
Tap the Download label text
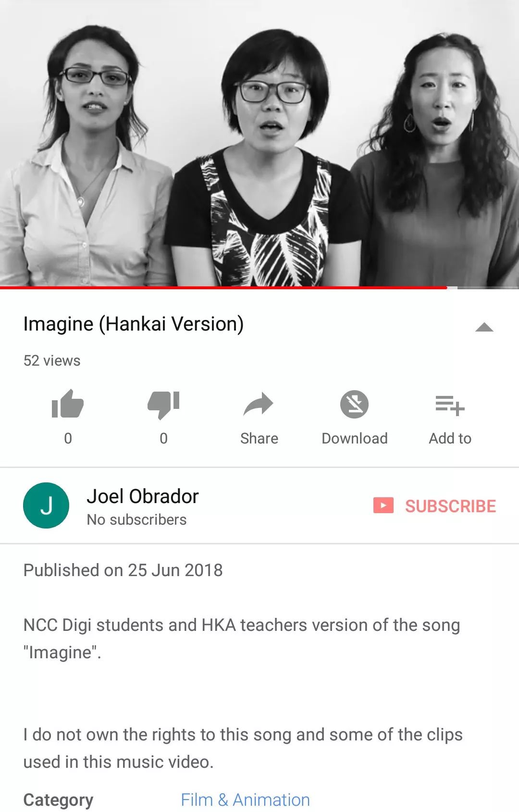(x=355, y=438)
